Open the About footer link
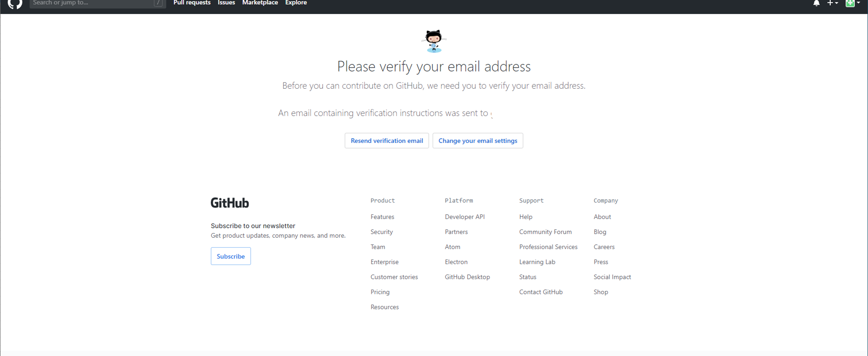This screenshot has width=868, height=356. pos(602,217)
